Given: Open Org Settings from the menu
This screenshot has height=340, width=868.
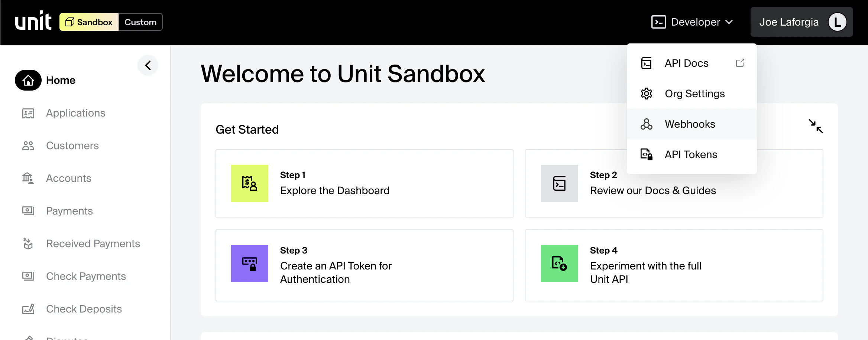Looking at the screenshot, I should click(694, 94).
